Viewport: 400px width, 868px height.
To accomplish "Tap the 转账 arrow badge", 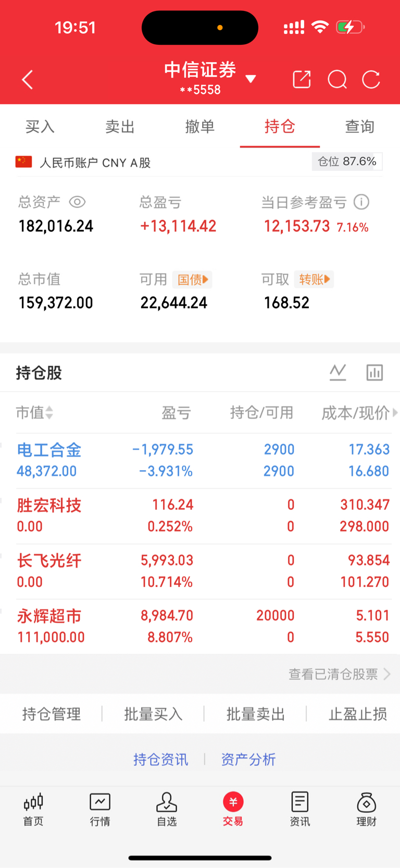I will [x=314, y=279].
